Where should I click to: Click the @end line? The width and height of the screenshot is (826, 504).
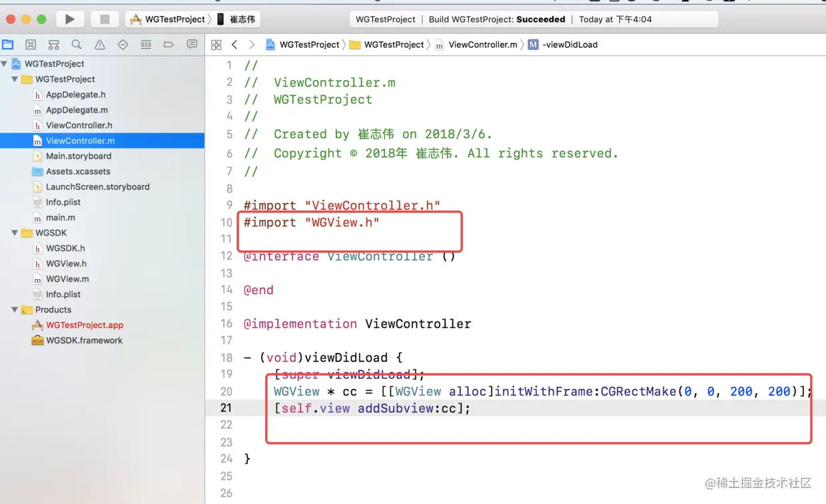[258, 290]
